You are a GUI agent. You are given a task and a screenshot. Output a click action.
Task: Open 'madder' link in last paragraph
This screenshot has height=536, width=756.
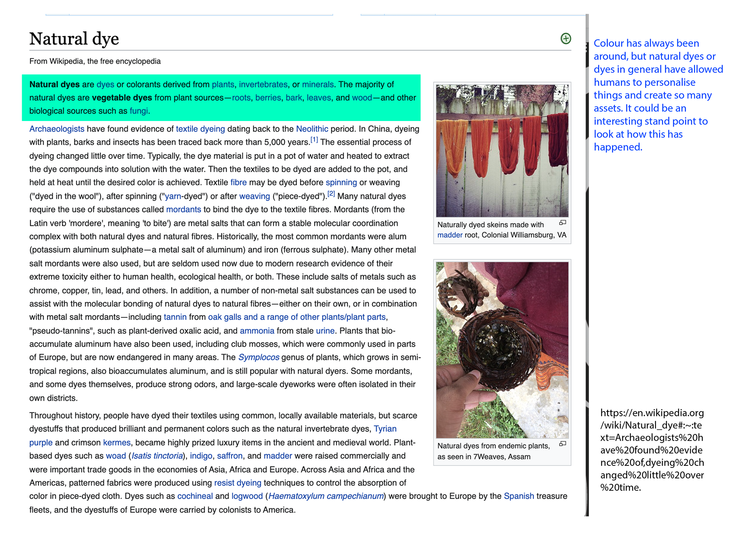coord(278,456)
